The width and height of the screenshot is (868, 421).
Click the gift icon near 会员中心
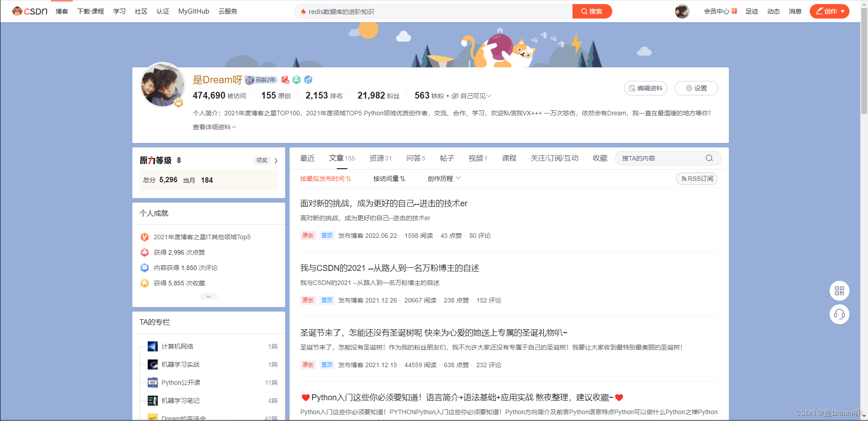click(x=734, y=10)
